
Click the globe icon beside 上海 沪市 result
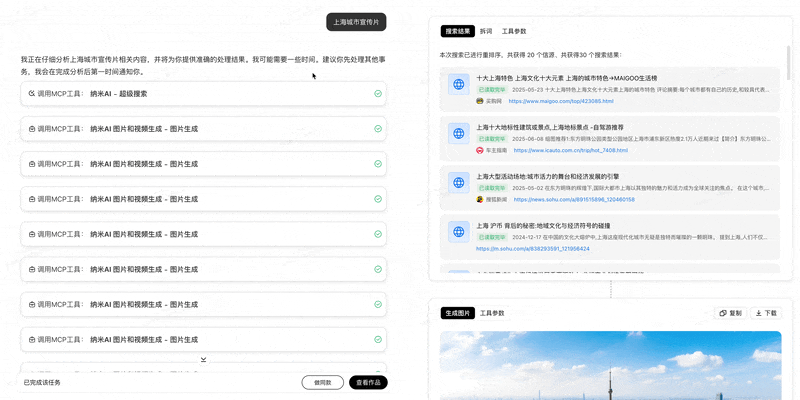tap(459, 232)
